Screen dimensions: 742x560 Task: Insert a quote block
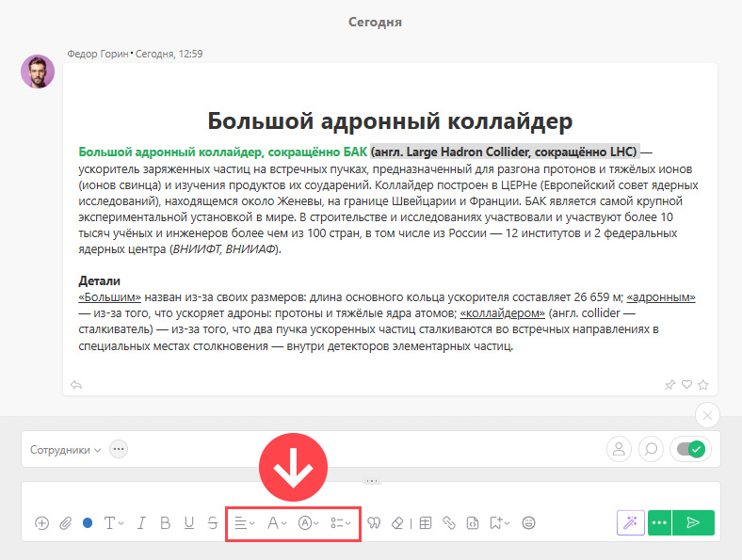tap(374, 523)
